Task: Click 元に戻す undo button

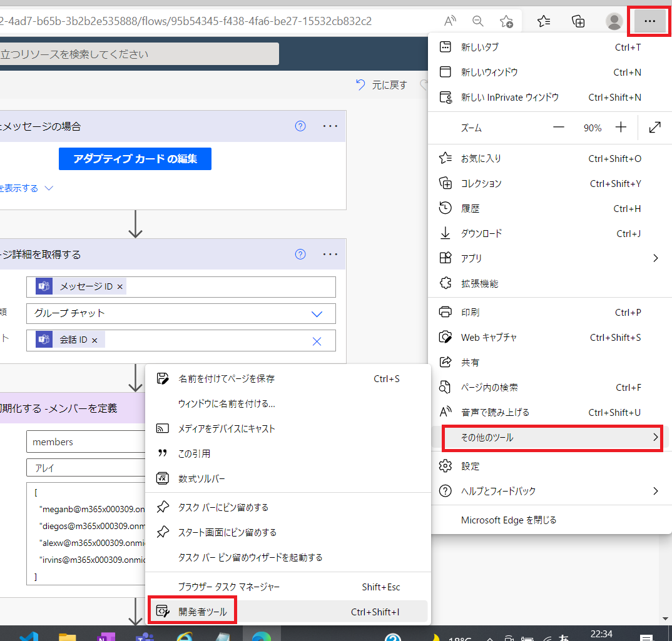Action: pyautogui.click(x=382, y=85)
